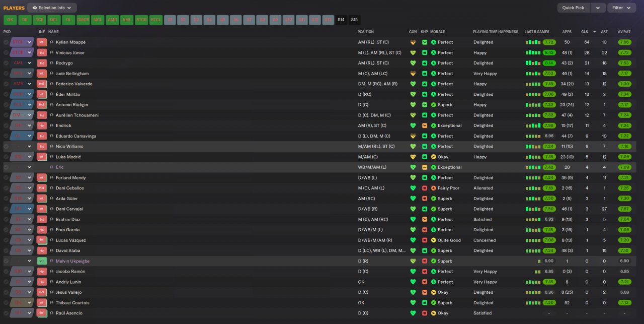Click the Playing Time Happiness column header

pyautogui.click(x=495, y=32)
